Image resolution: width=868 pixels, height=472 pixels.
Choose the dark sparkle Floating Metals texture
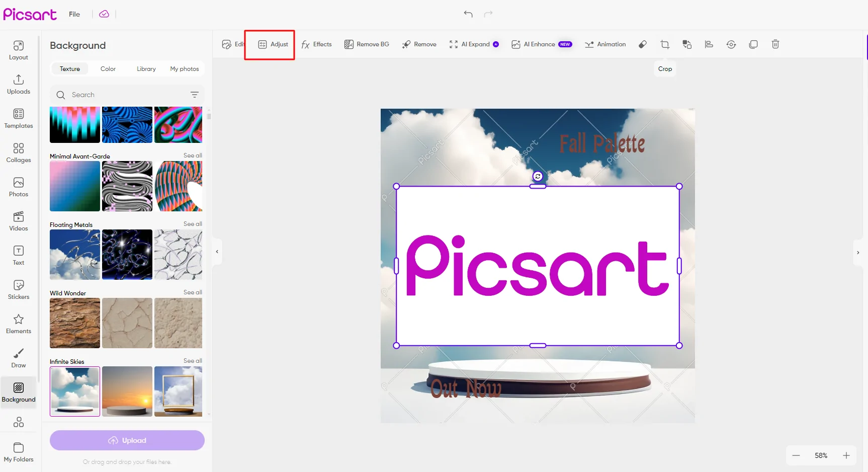127,255
